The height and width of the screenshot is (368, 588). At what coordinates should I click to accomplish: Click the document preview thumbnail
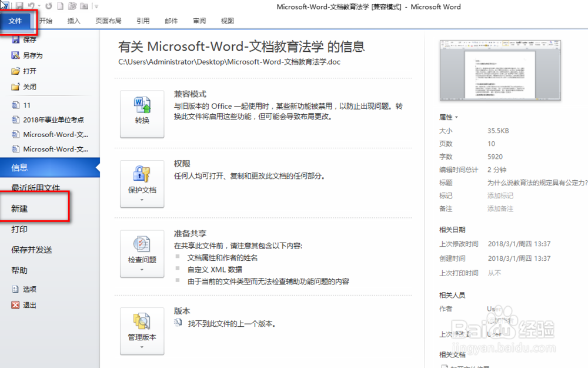pyautogui.click(x=500, y=70)
